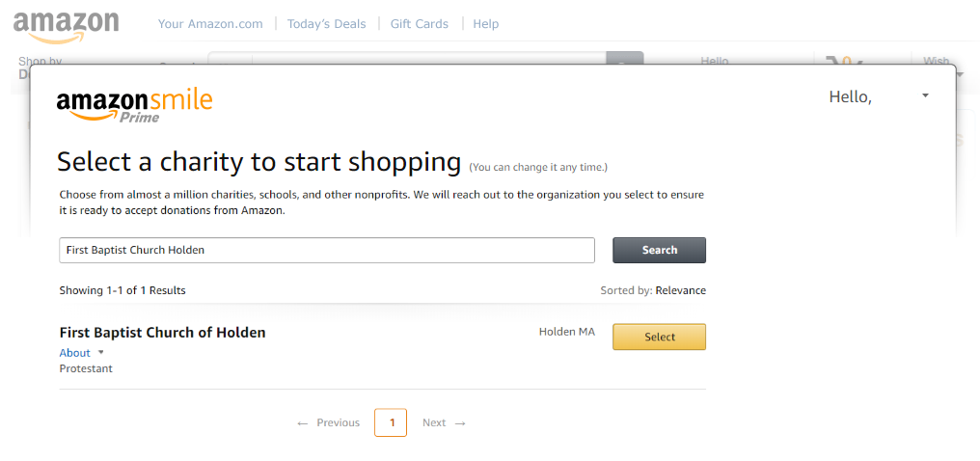This screenshot has width=980, height=461.
Task: Open the Help link in header
Action: tap(485, 24)
